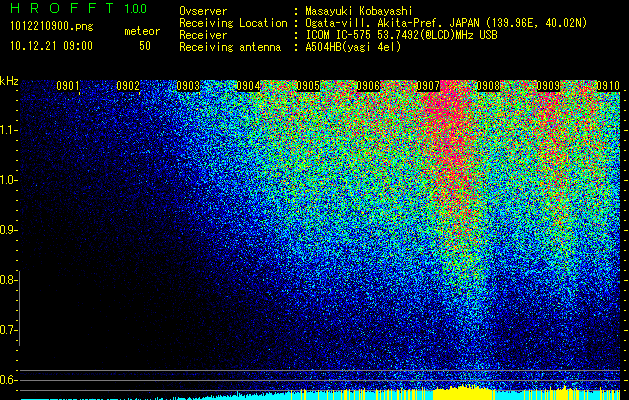Click the observer name Masayuki Kobayashi
This screenshot has width=629, height=400.
(359, 11)
